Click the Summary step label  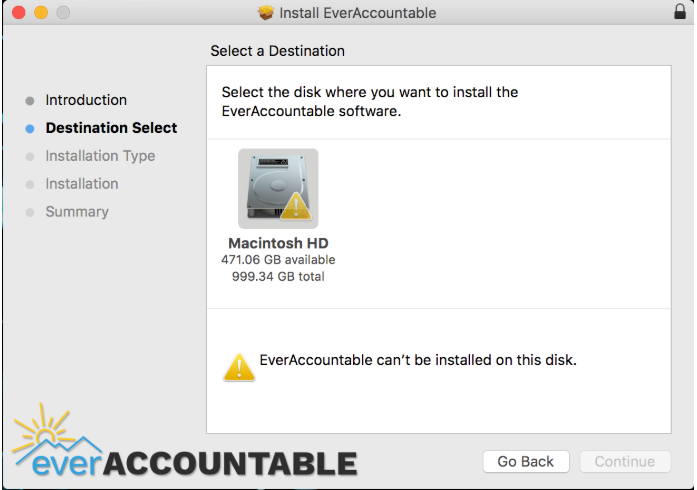pos(77,212)
